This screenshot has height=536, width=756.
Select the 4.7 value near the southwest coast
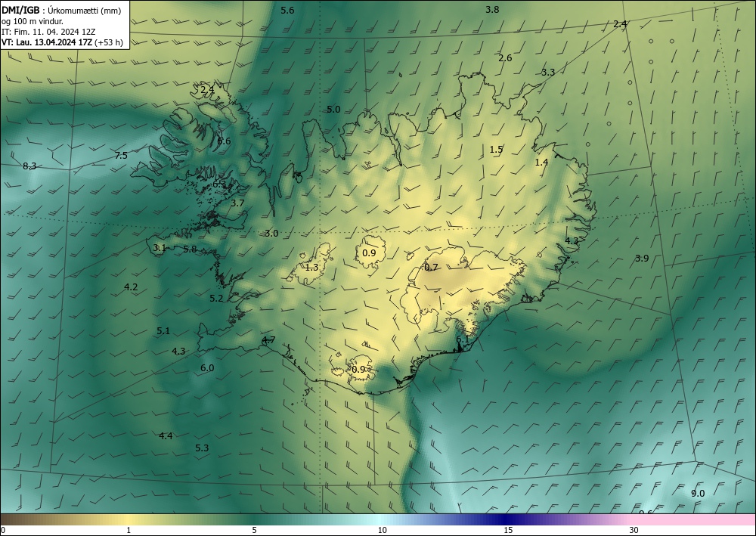point(268,340)
